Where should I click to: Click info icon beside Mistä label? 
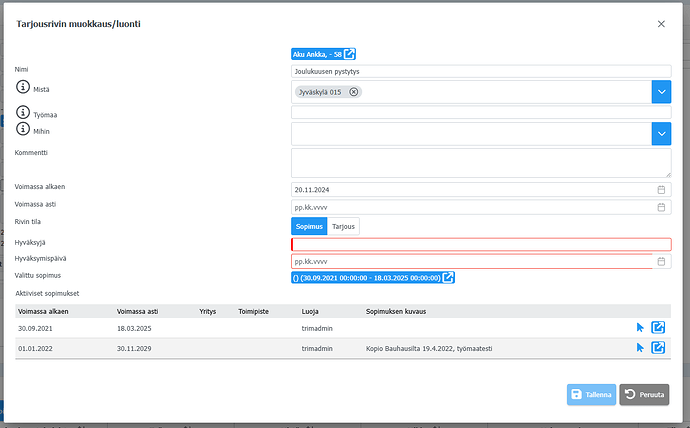[x=23, y=88]
